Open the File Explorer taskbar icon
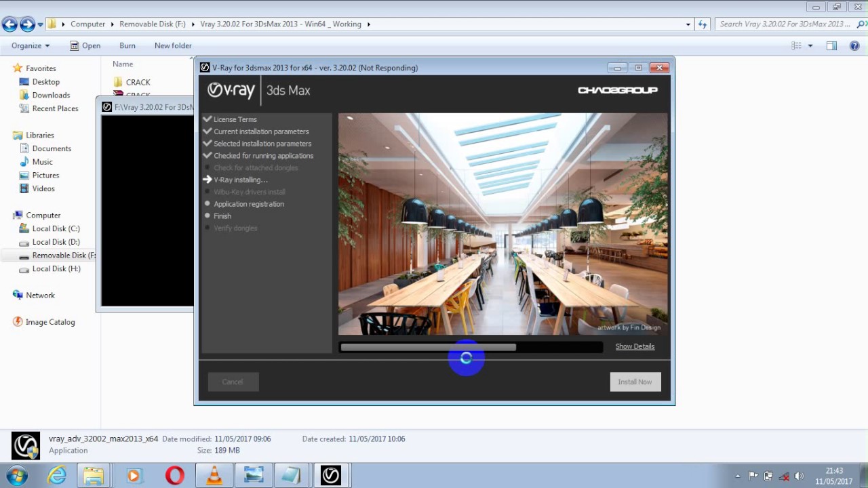 coord(93,476)
